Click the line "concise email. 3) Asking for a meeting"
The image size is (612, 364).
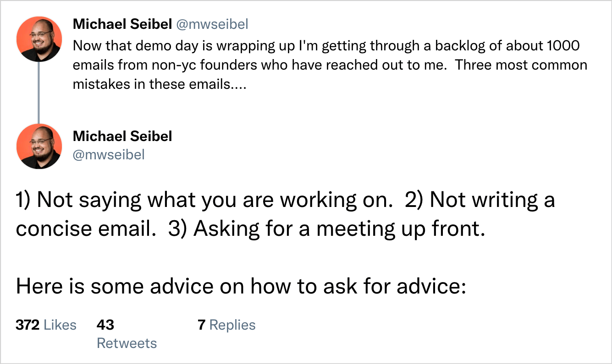coord(250,228)
